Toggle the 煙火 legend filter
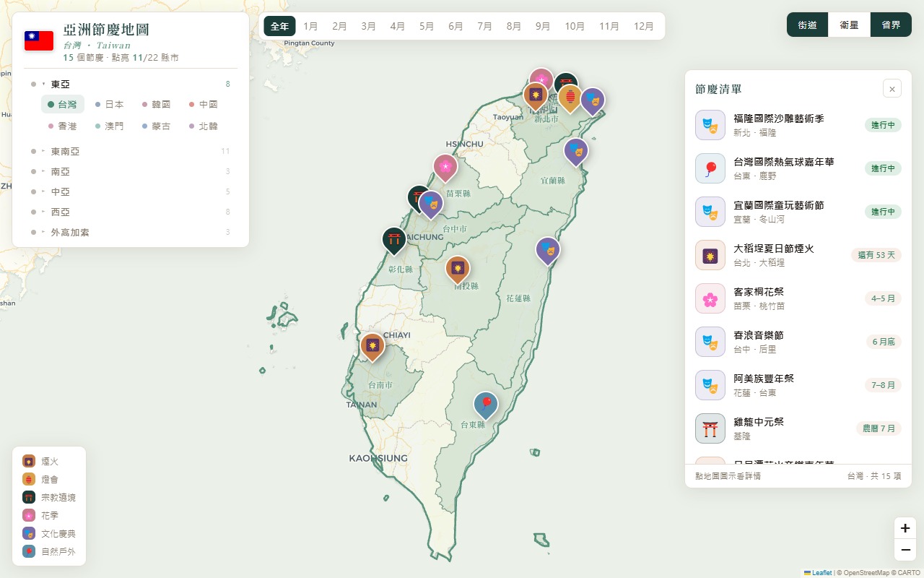 tap(42, 461)
